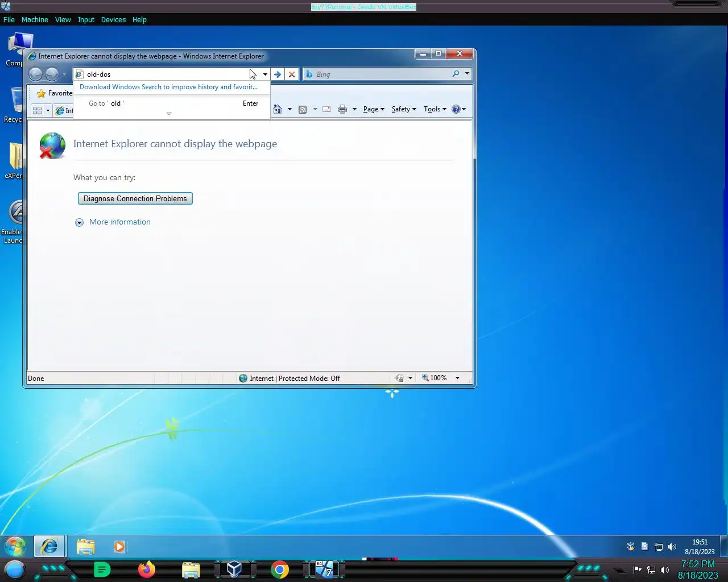
Task: Click the Home house icon in command bar
Action: (x=278, y=109)
